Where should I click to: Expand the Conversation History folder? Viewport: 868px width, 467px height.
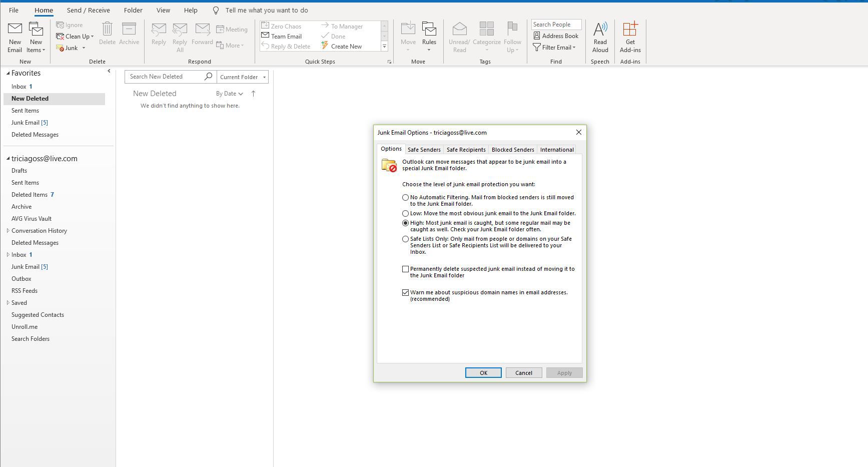click(8, 231)
